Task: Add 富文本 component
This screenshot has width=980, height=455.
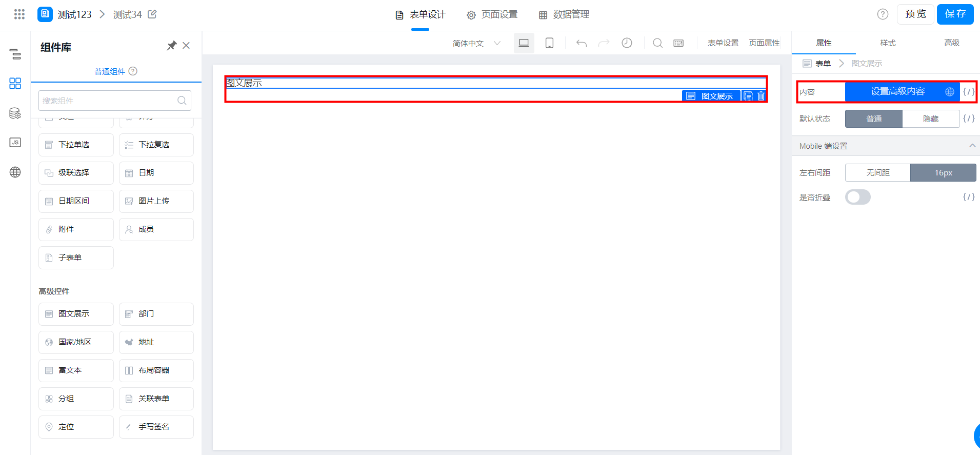Action: point(76,370)
